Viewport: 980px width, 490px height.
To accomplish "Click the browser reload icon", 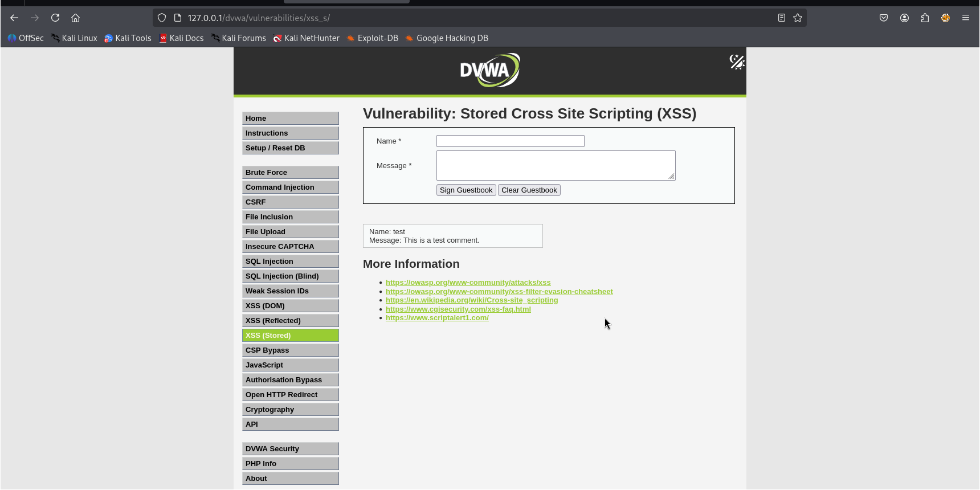I will (x=55, y=18).
